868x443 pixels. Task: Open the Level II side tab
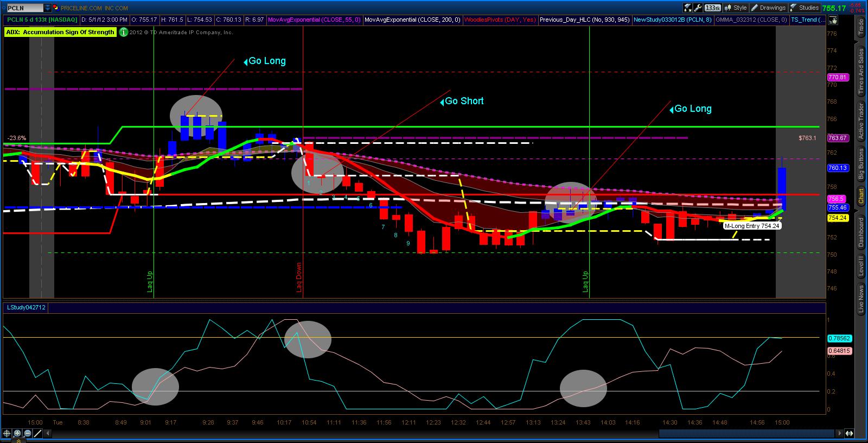coord(861,266)
